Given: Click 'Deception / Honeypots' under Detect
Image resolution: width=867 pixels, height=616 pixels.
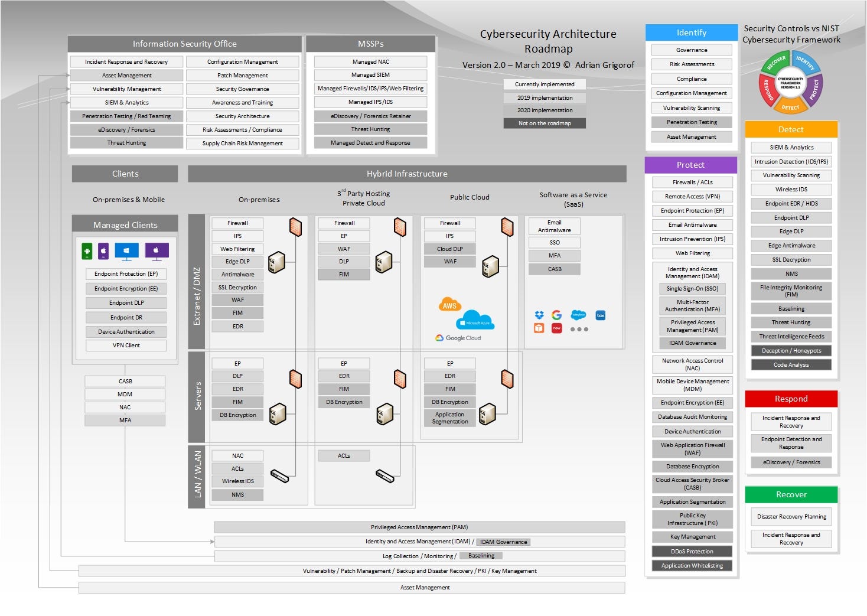Looking at the screenshot, I should pyautogui.click(x=791, y=351).
